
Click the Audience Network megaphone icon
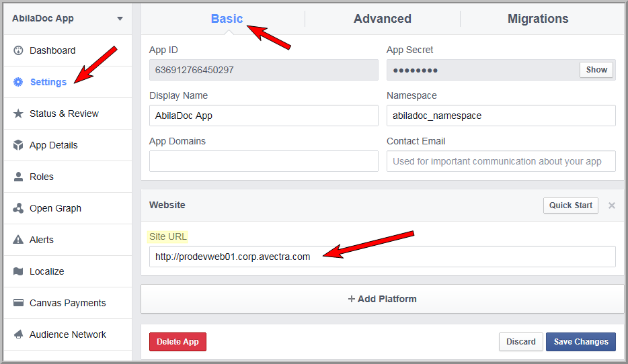[x=18, y=334]
